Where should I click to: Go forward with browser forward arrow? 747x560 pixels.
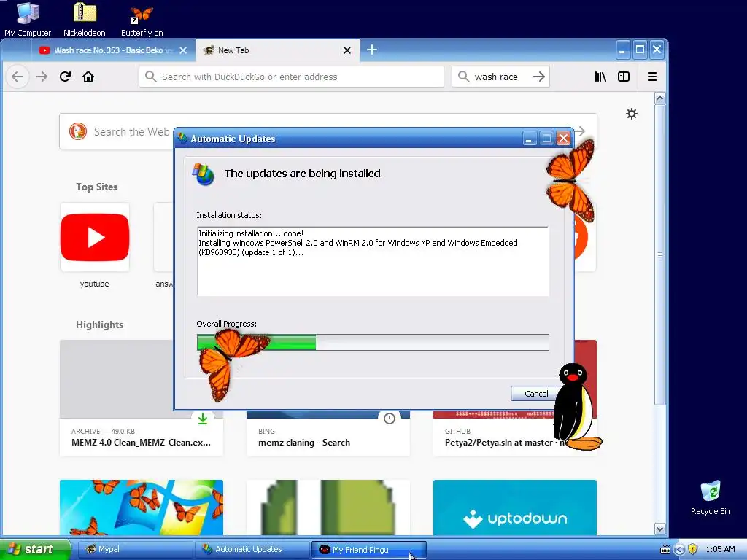click(42, 77)
